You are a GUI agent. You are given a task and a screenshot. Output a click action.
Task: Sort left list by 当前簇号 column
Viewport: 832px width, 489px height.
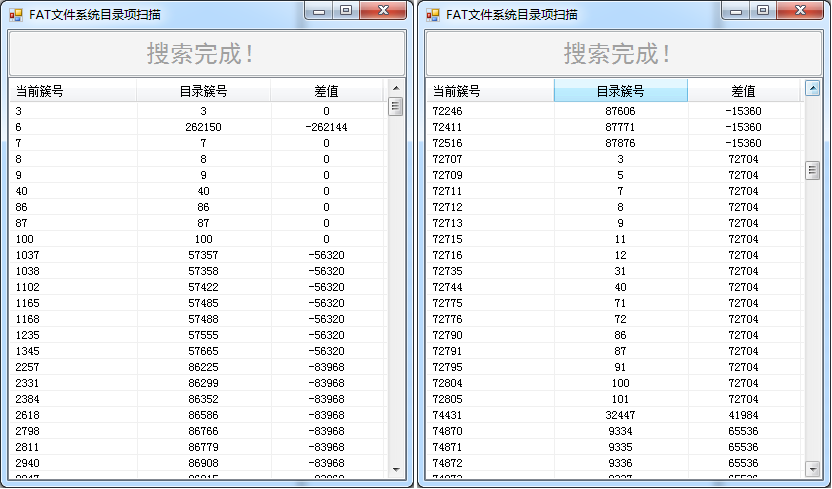pyautogui.click(x=73, y=91)
